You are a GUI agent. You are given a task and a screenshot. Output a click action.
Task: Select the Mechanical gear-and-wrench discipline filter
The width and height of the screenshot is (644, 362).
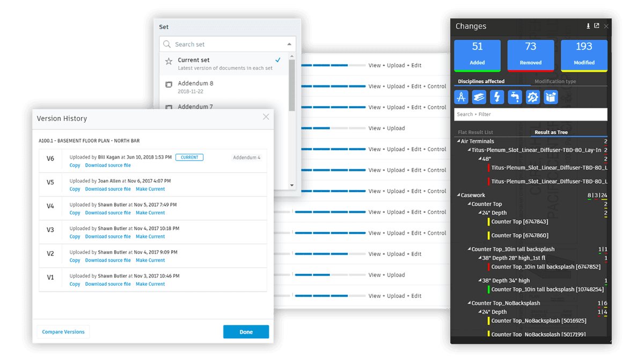[x=532, y=97]
